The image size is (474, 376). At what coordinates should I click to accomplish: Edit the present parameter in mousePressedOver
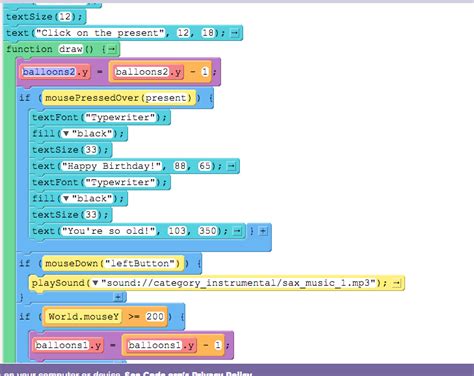click(x=165, y=98)
